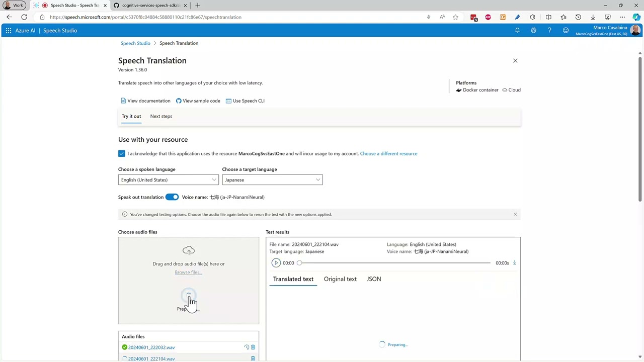This screenshot has width=644, height=362.
Task: Click Browse files link
Action: [x=189, y=273]
